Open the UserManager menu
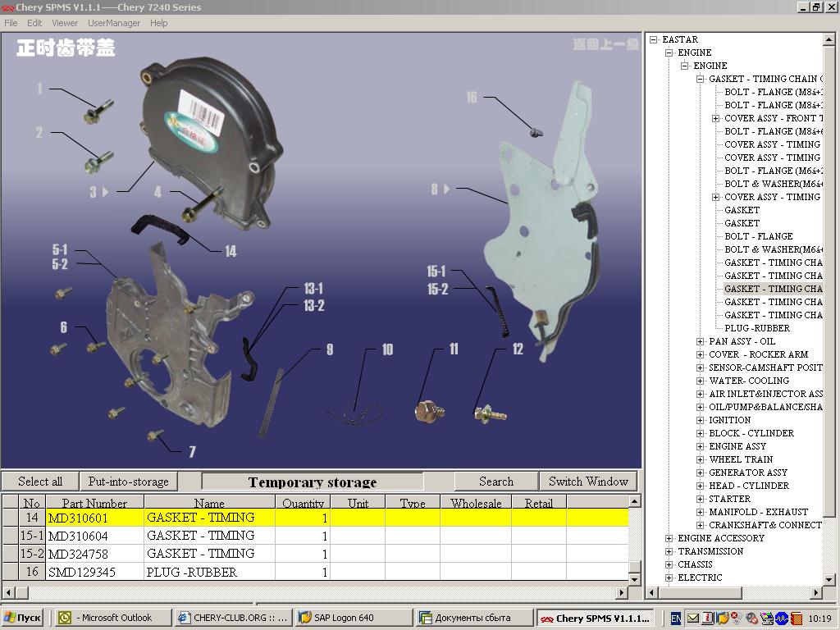This screenshot has width=840, height=630. (114, 23)
